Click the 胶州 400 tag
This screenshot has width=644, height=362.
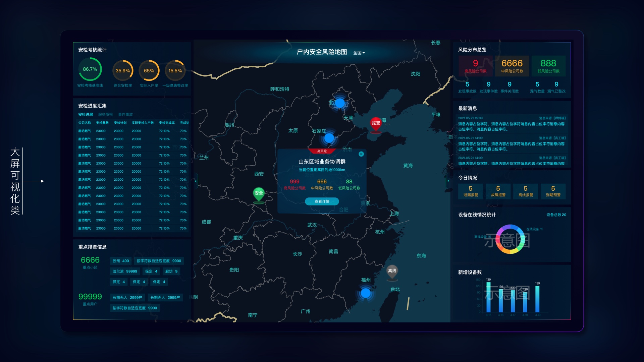coord(121,261)
